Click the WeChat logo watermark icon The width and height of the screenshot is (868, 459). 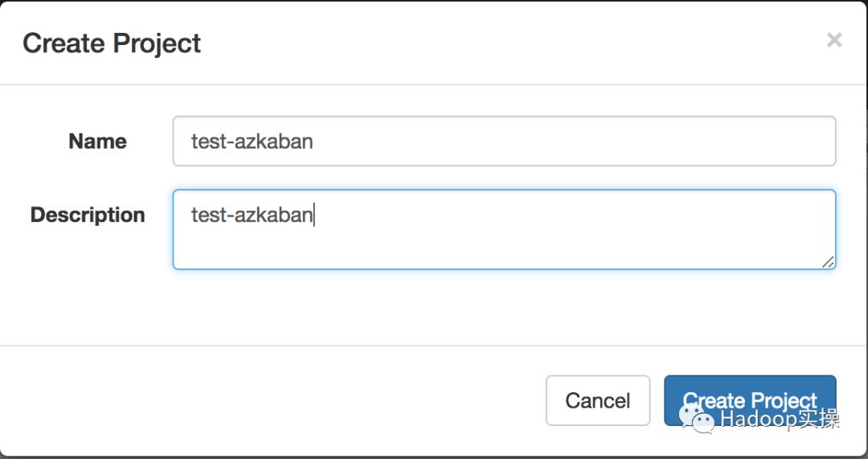point(697,419)
